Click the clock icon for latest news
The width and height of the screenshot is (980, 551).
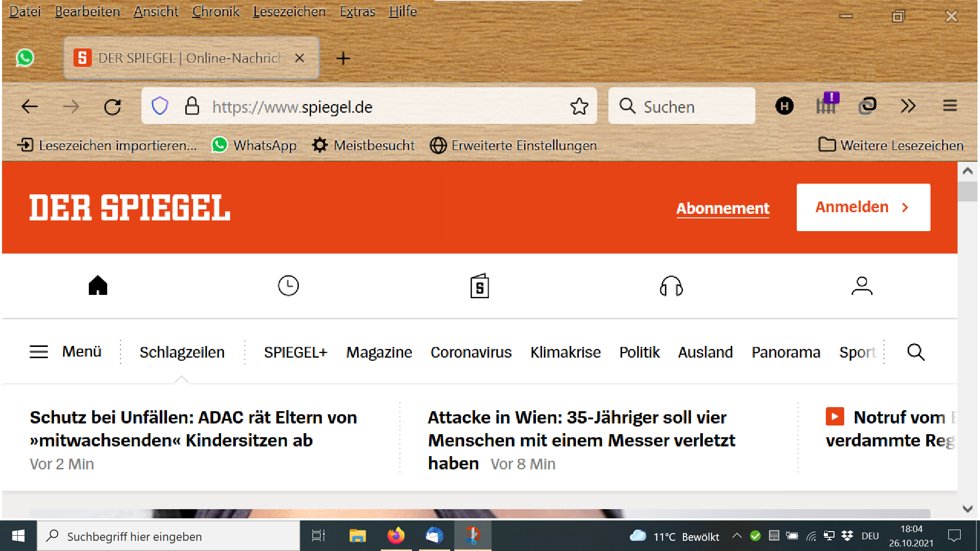point(288,286)
